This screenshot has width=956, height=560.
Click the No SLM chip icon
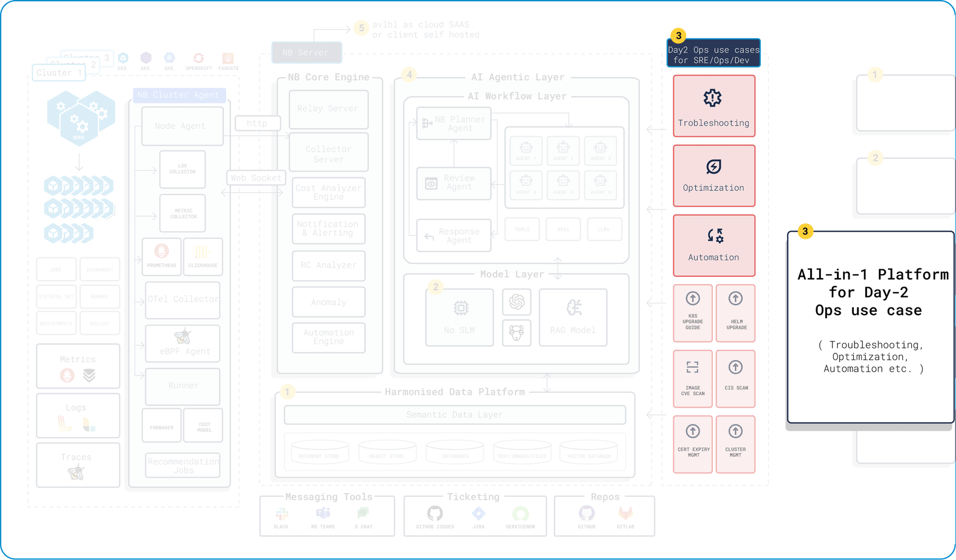point(461,308)
